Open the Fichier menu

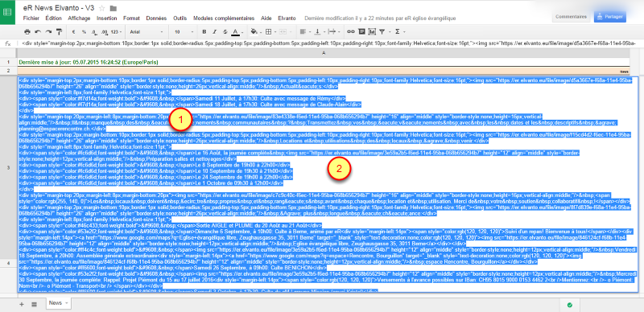(x=31, y=18)
